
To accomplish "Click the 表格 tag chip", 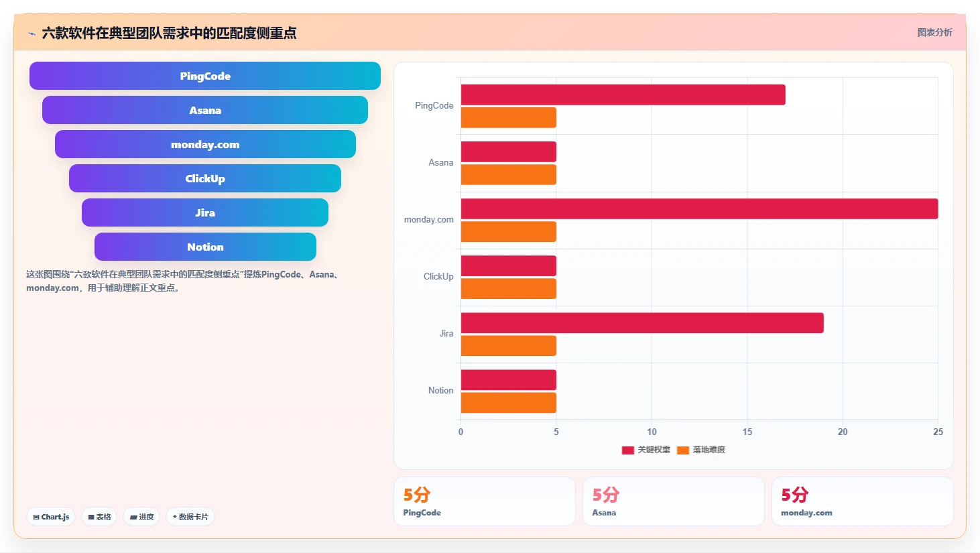I will point(99,517).
